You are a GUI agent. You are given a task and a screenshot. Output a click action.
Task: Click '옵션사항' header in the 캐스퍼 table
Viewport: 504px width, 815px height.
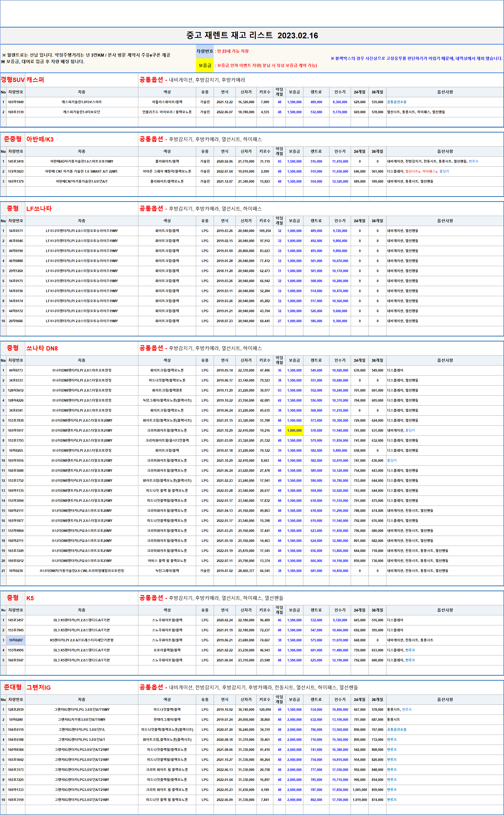pyautogui.click(x=445, y=92)
